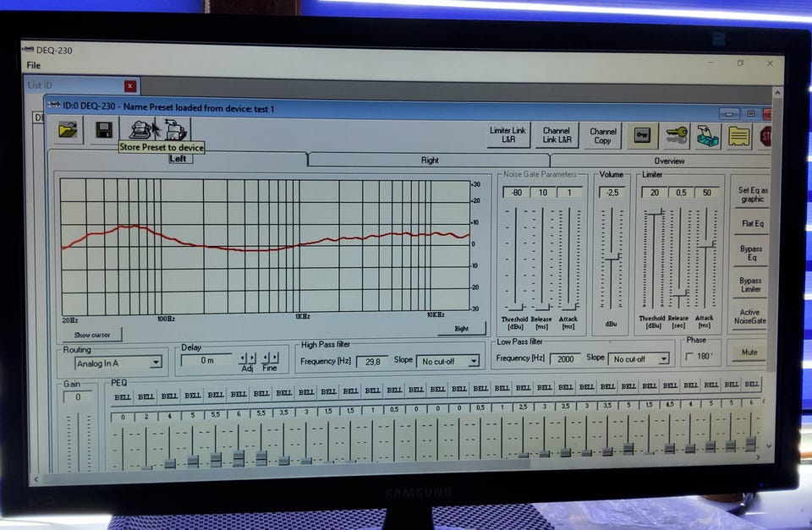Decrease Delay with the Adj left arrow
The height and width of the screenshot is (530, 812).
click(243, 358)
